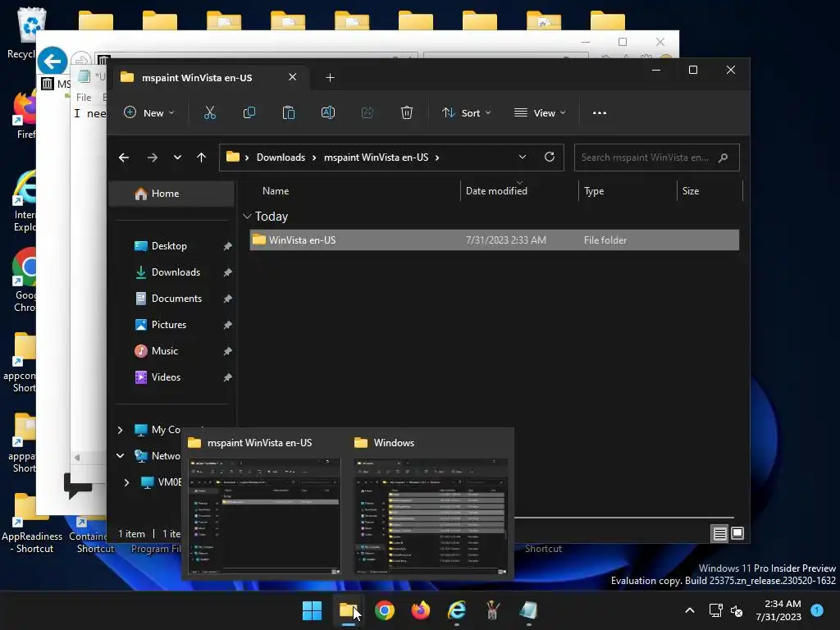Click the Rename icon in toolbar
This screenshot has height=630, width=840.
(x=328, y=112)
